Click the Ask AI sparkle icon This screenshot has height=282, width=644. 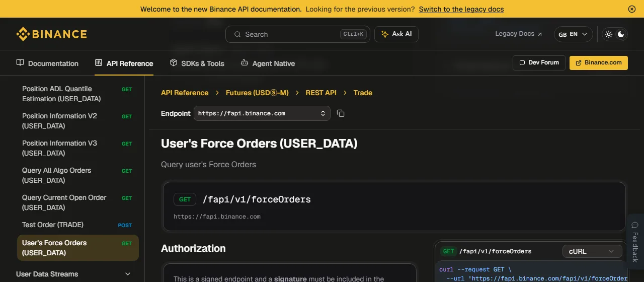385,34
